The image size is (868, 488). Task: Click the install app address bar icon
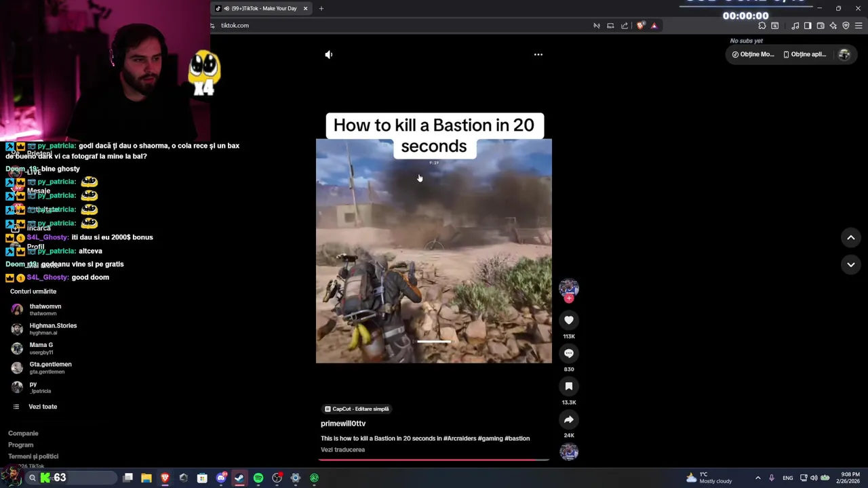(610, 26)
